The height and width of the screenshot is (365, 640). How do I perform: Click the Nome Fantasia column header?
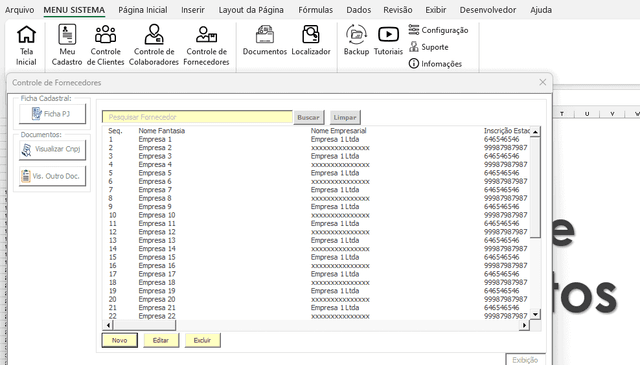point(162,131)
